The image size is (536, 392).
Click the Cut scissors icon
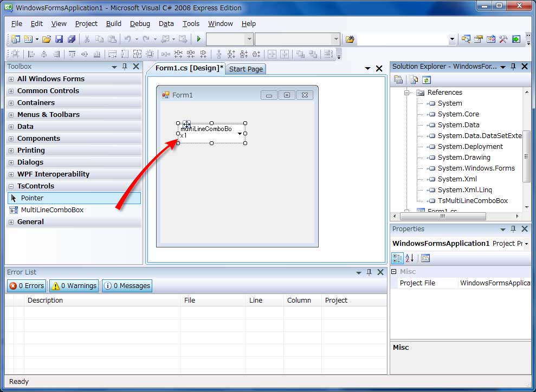coord(87,39)
